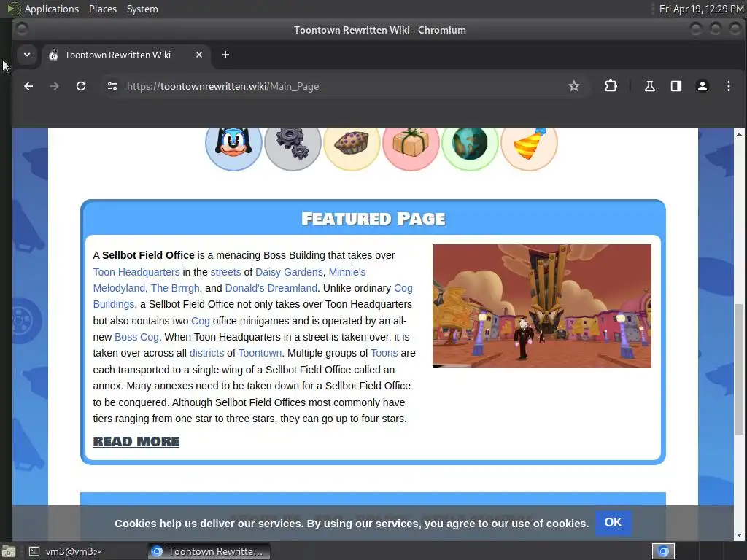
Task: Open the Extensions puzzle icon
Action: tap(611, 86)
